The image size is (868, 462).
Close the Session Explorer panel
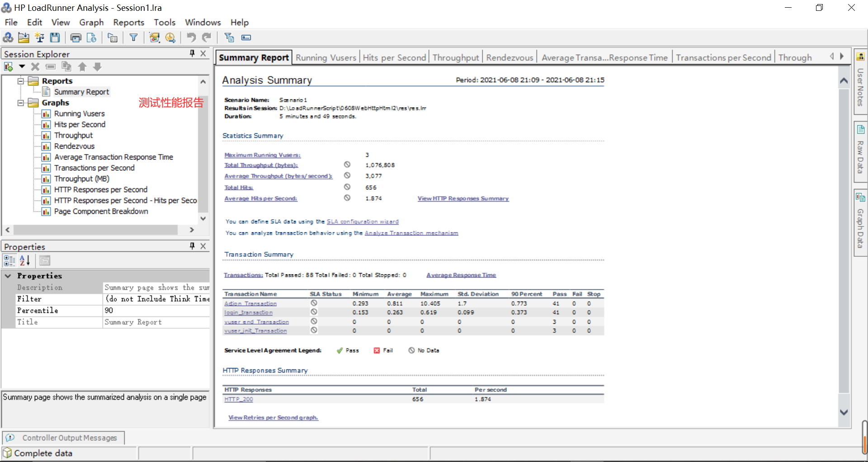pos(203,53)
